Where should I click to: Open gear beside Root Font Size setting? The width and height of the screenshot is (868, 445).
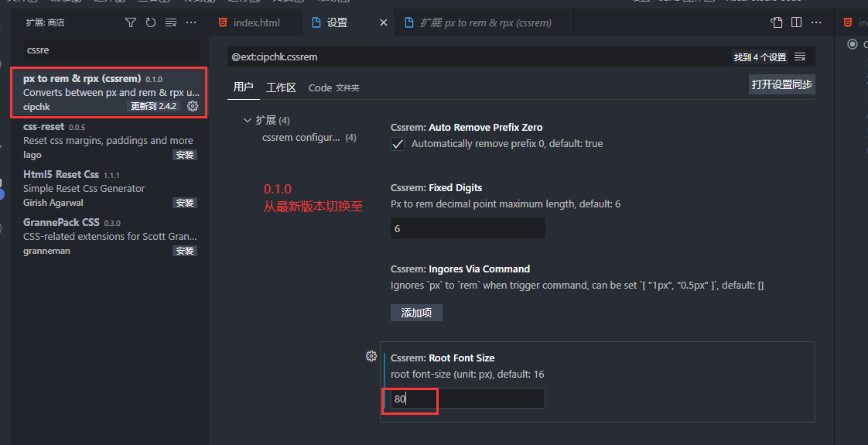pos(371,357)
